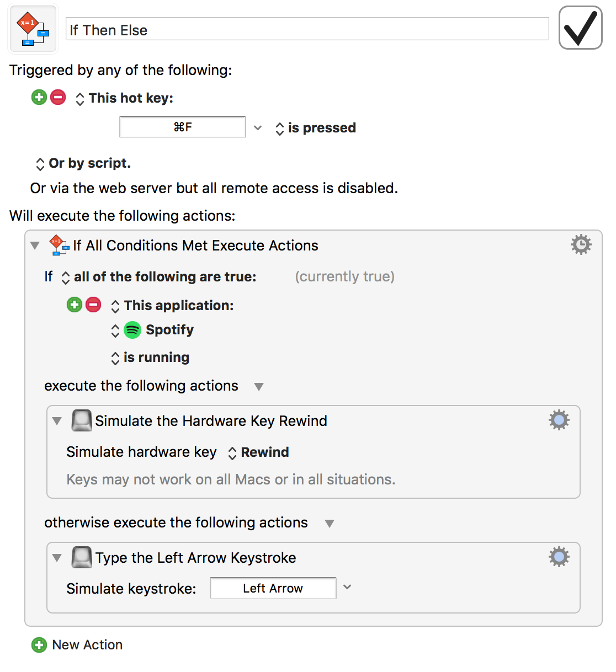This screenshot has width=616, height=672.
Task: Open the hot key options dropdown arrow
Action: (258, 128)
